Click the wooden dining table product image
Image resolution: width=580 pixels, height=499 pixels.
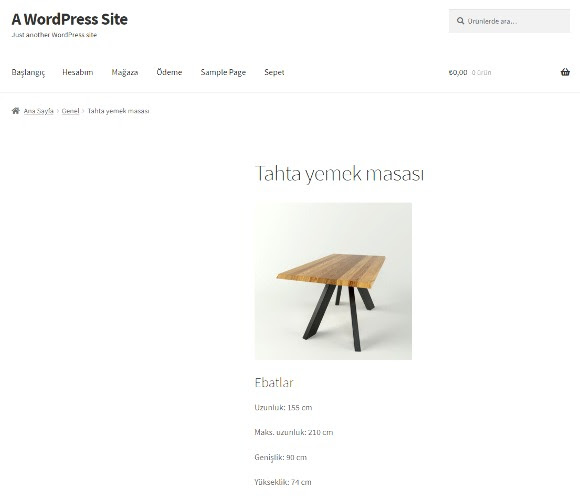pos(333,281)
